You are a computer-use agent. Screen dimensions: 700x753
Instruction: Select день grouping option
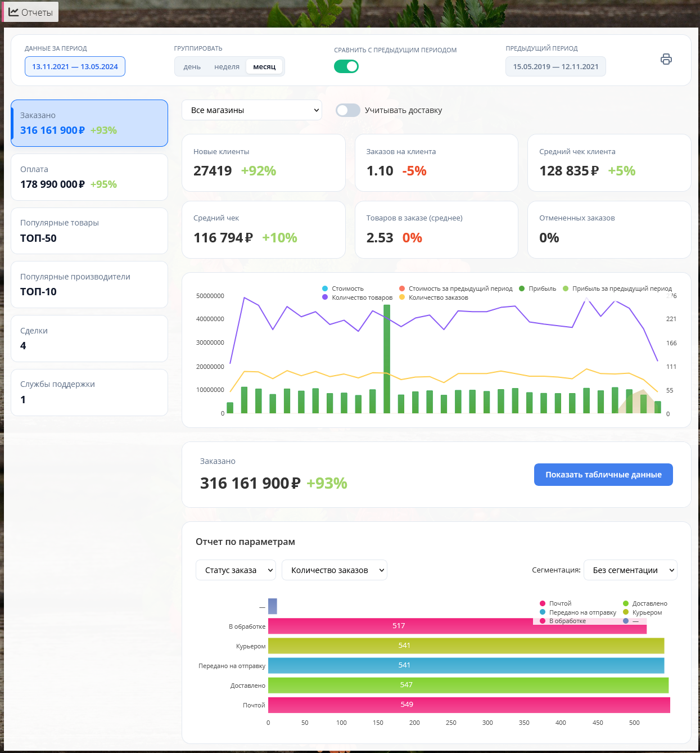[x=192, y=66]
